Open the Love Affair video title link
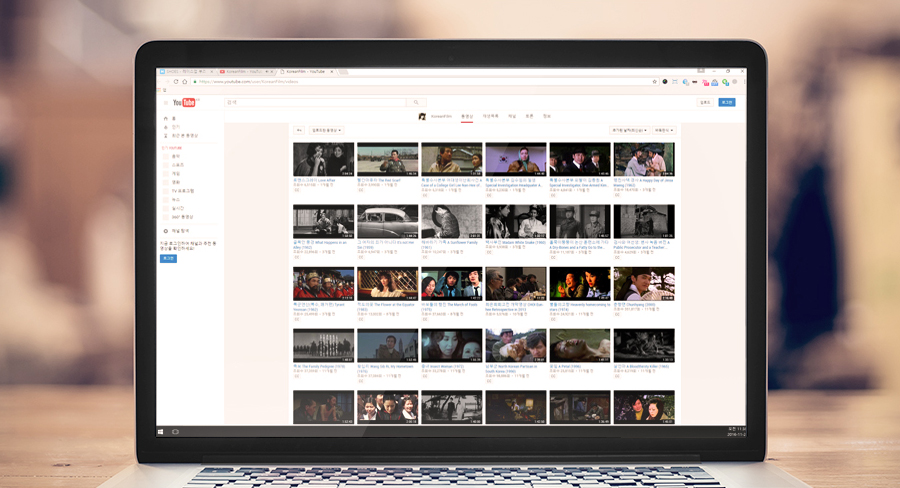 point(314,180)
